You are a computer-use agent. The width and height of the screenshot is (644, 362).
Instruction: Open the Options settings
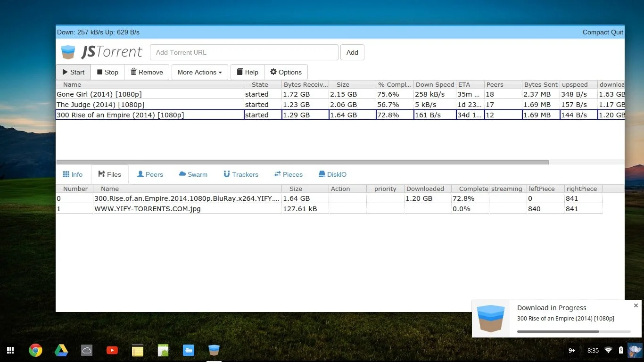(x=286, y=72)
